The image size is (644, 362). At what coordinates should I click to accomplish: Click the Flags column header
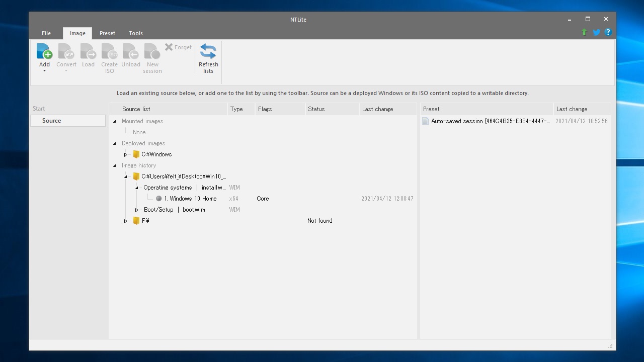click(280, 109)
